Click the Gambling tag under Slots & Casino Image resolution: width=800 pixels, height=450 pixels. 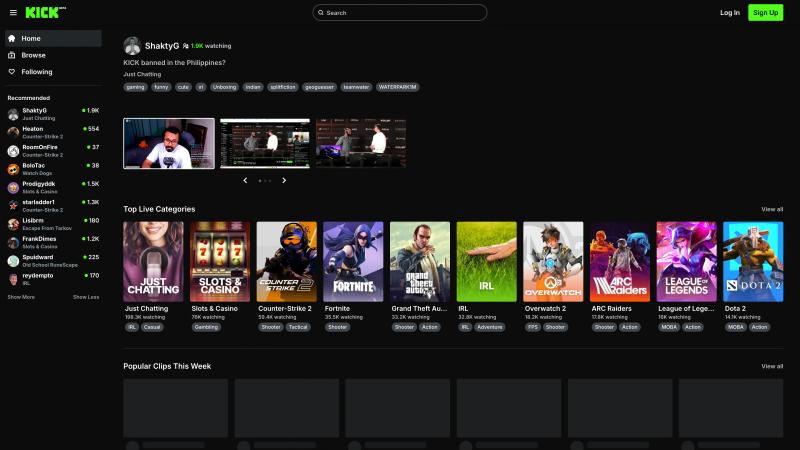click(x=206, y=327)
